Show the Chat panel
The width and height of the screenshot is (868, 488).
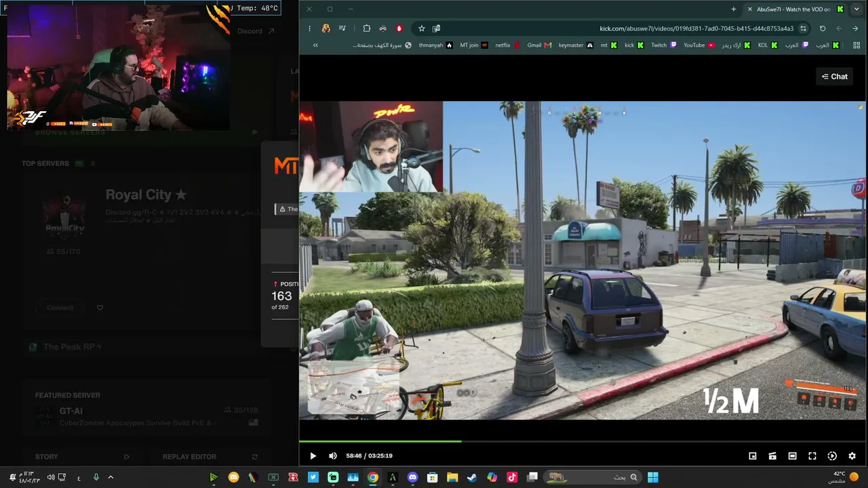[x=834, y=77]
